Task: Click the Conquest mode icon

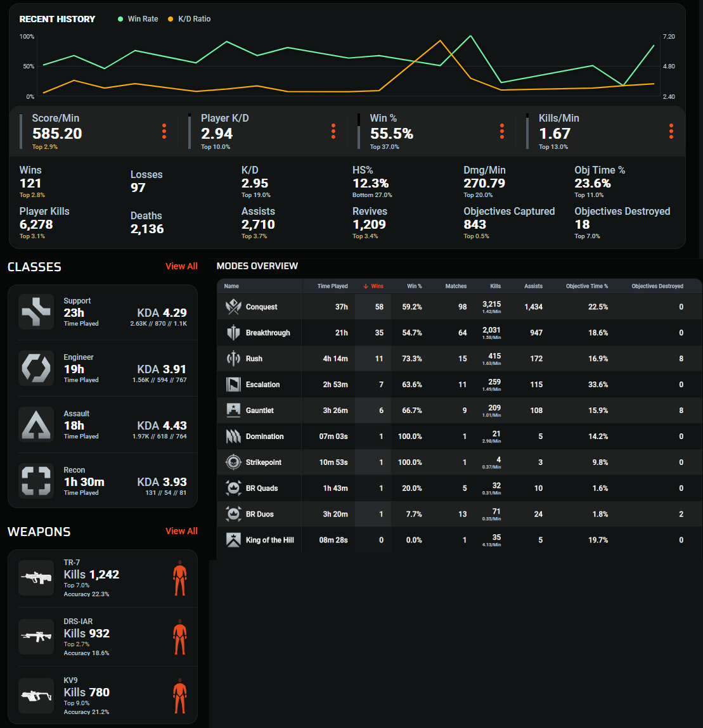Action: 233,307
